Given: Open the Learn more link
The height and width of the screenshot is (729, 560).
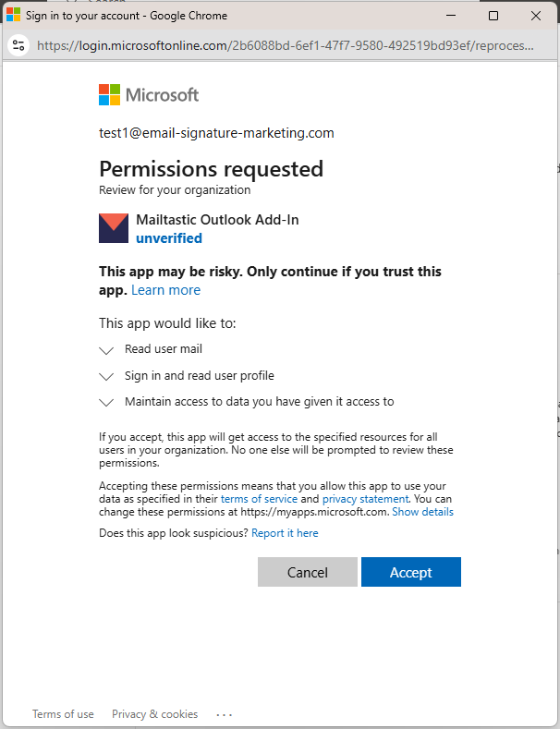Looking at the screenshot, I should point(165,290).
